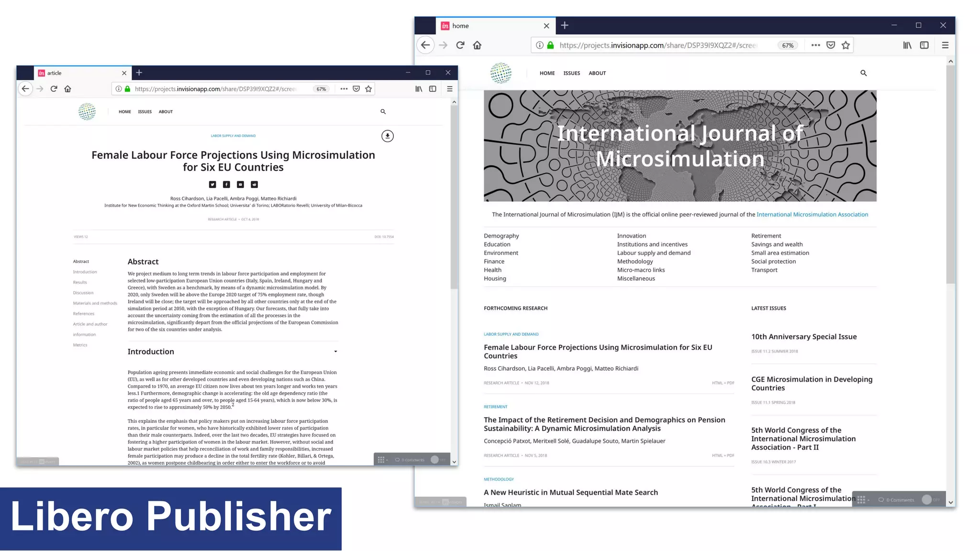Bookmark page with star in article window

pyautogui.click(x=368, y=89)
